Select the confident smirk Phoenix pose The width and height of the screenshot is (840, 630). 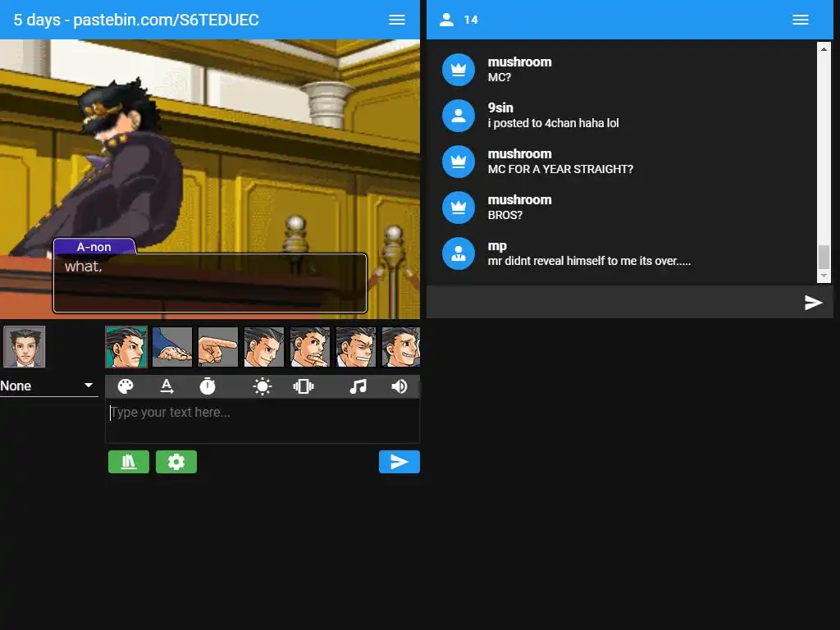[264, 347]
